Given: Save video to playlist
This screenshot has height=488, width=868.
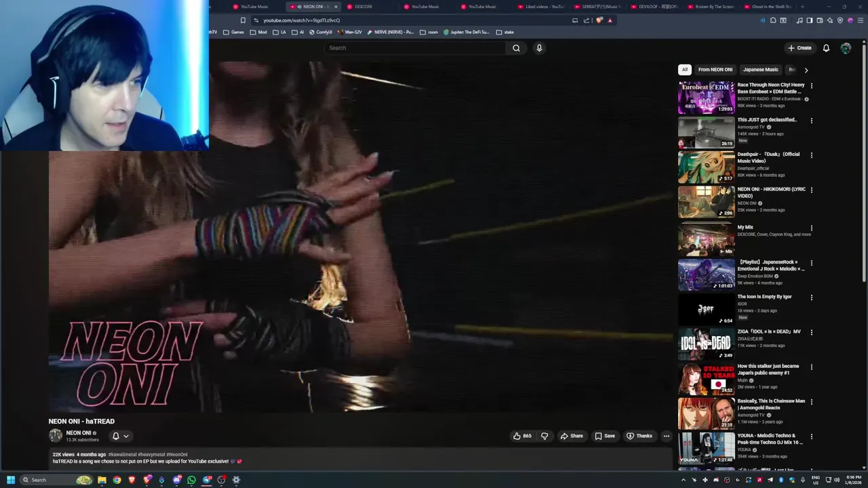Looking at the screenshot, I should click(605, 436).
